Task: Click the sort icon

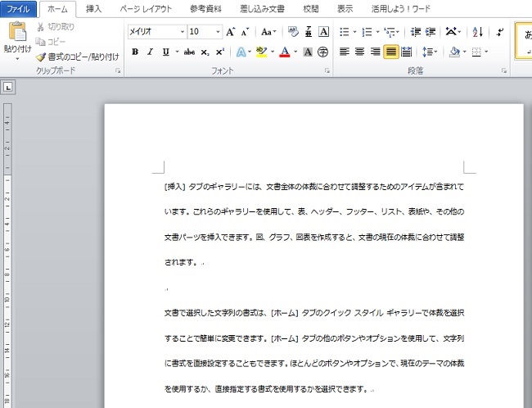Action: pos(478,32)
